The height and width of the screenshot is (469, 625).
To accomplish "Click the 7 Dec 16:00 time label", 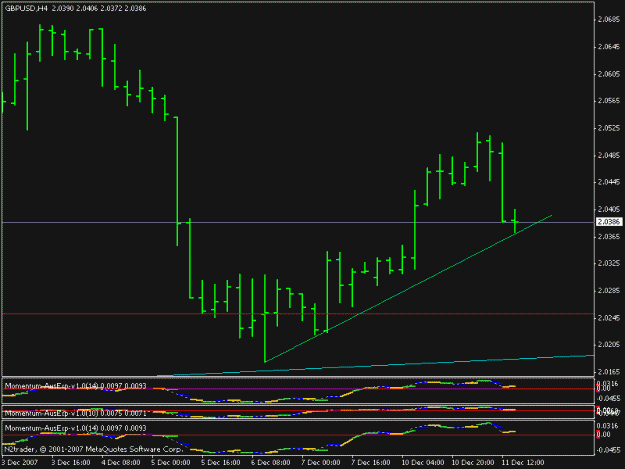I will tap(371, 462).
